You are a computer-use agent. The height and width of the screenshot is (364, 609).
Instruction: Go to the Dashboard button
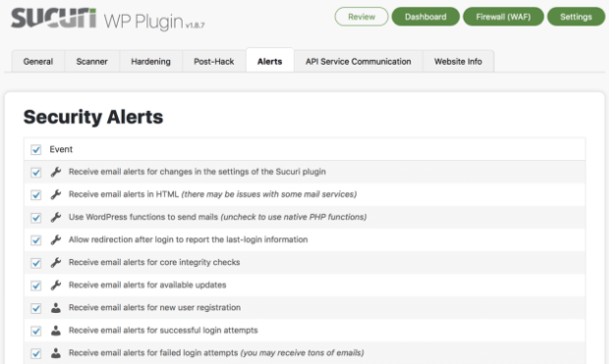(x=425, y=17)
